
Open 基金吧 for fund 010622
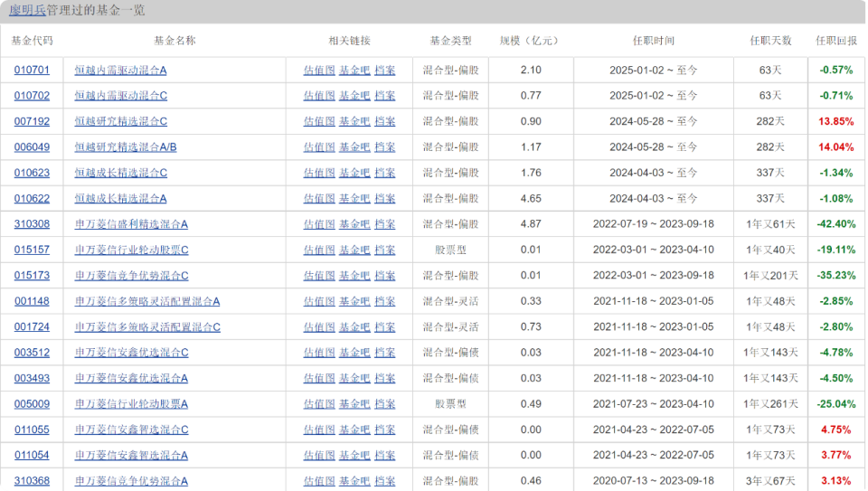click(x=354, y=198)
